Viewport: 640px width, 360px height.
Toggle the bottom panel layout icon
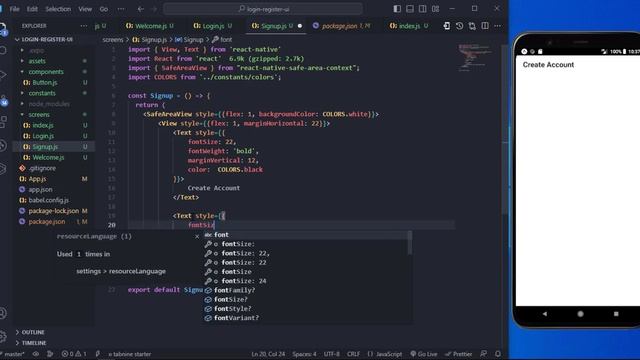pos(410,9)
